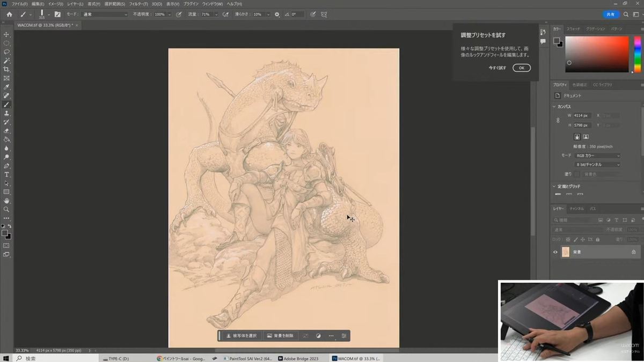Screen dimensions: 644x362
Task: Set canvas orientation to landscape
Action: (x=586, y=137)
